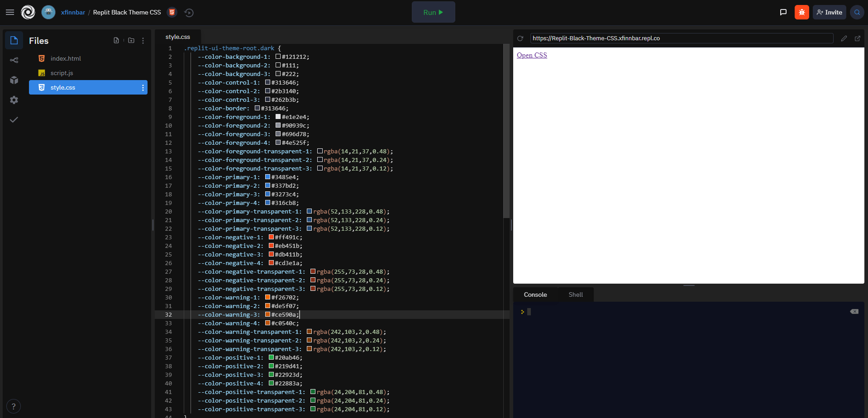Open script.js in file tree
Viewport: 868px width, 418px height.
pyautogui.click(x=88, y=73)
